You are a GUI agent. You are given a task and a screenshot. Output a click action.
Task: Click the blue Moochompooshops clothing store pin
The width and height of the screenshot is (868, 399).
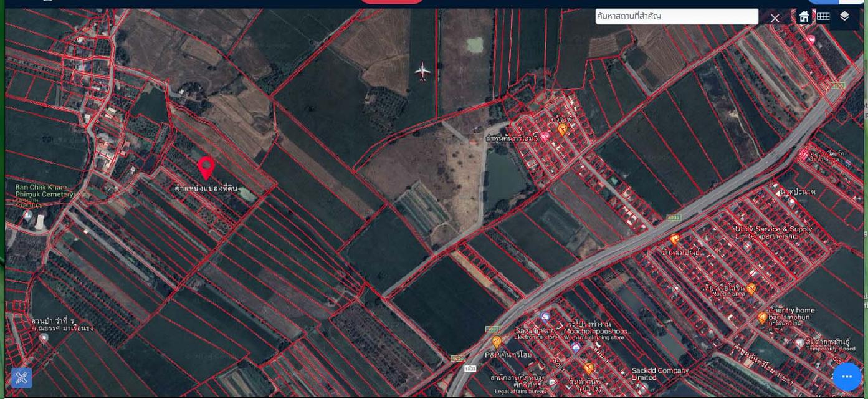tap(575, 347)
